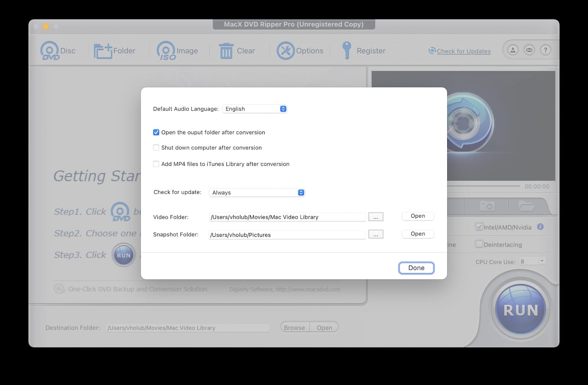Screen dimensions: 588x385
Task: Open the Default Audio Language dropdown
Action: coord(255,109)
